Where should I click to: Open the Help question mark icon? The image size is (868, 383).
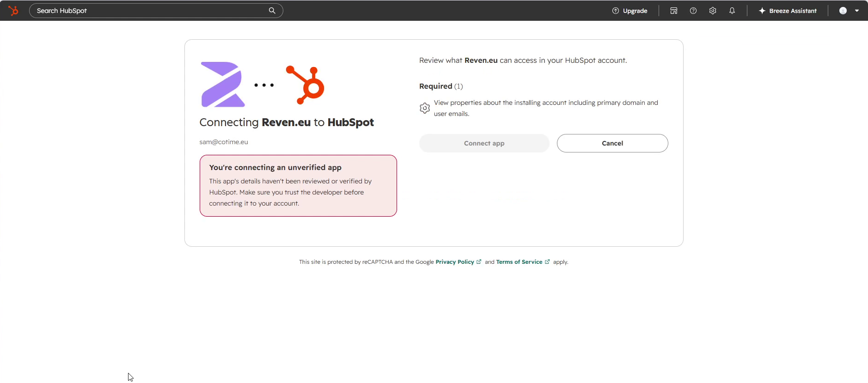pos(693,11)
